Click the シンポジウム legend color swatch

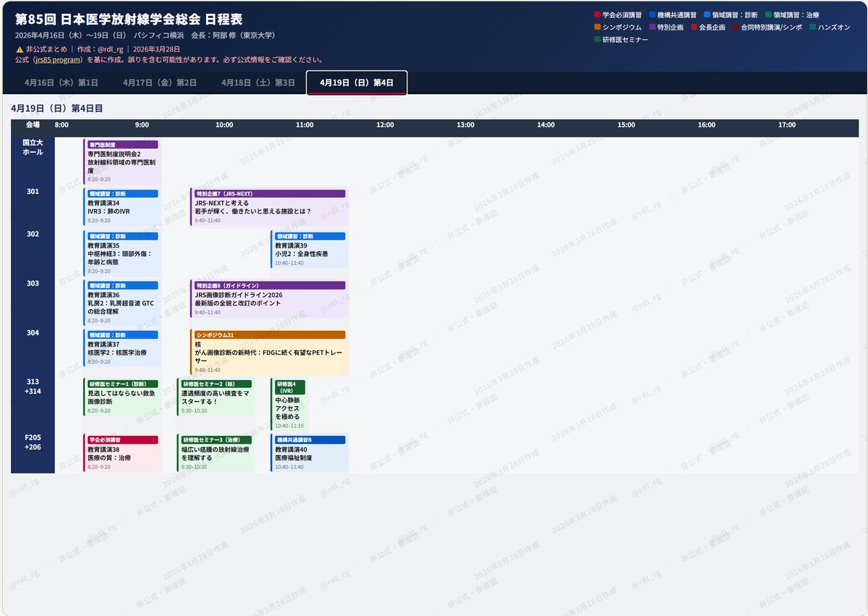pos(597,27)
